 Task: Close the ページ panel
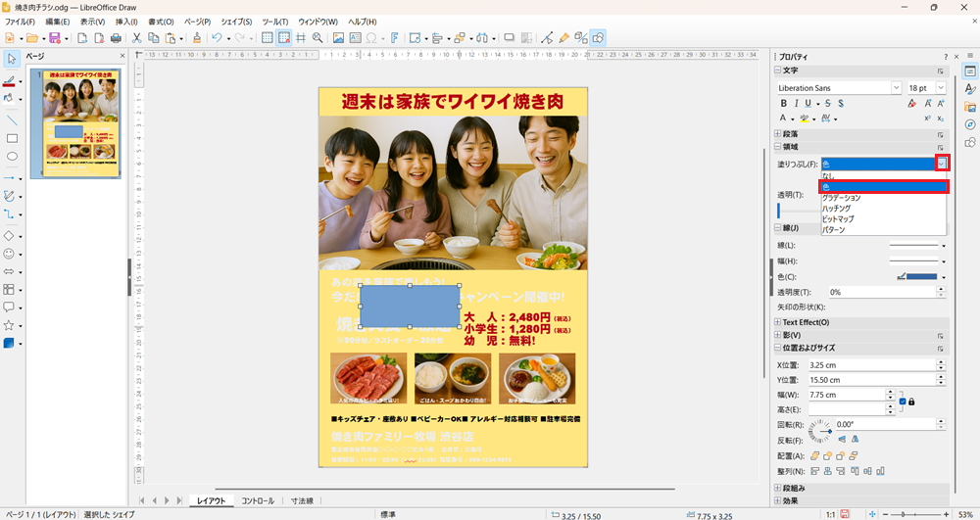(x=122, y=56)
